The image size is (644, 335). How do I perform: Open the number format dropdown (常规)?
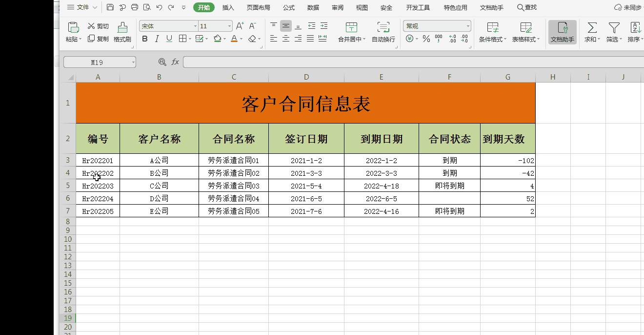point(468,26)
